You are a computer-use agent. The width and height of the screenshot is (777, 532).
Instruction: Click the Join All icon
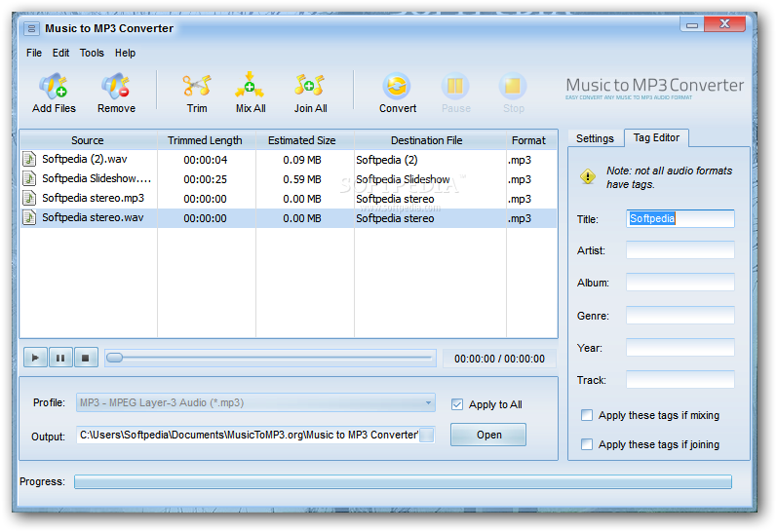[310, 85]
